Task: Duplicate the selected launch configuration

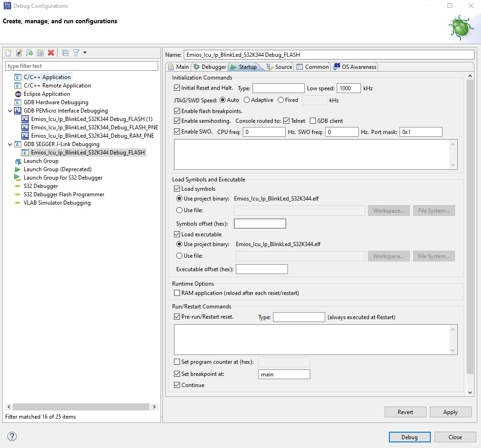Action: click(40, 53)
